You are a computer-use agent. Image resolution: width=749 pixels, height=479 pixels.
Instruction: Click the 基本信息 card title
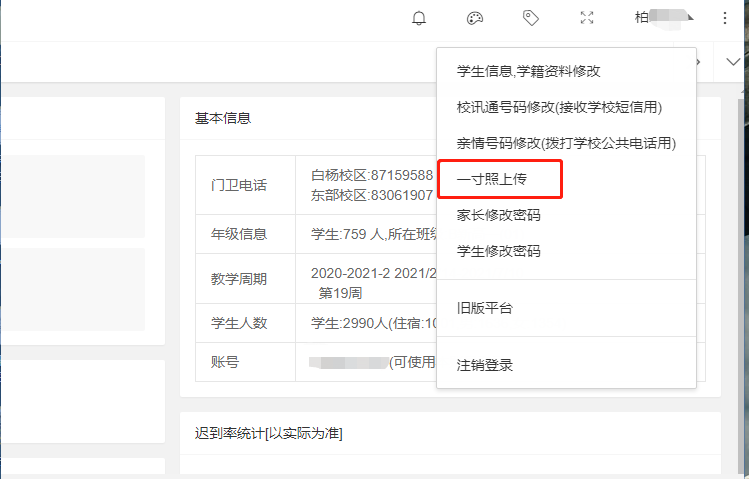222,118
